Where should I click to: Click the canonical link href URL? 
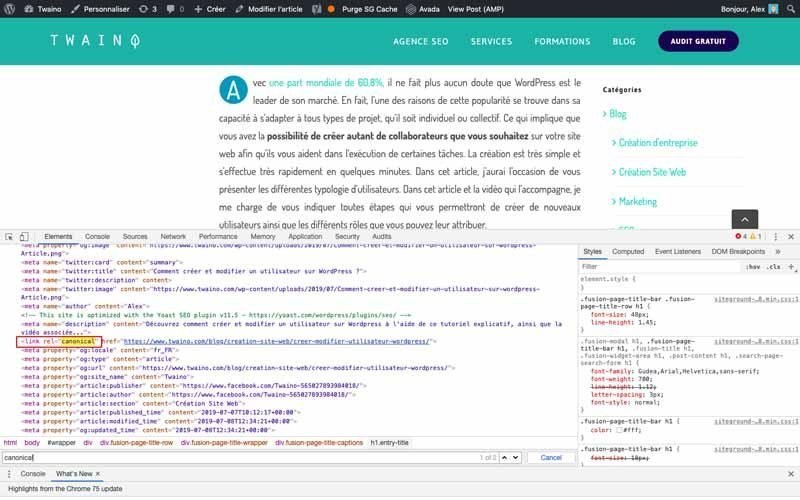point(276,341)
